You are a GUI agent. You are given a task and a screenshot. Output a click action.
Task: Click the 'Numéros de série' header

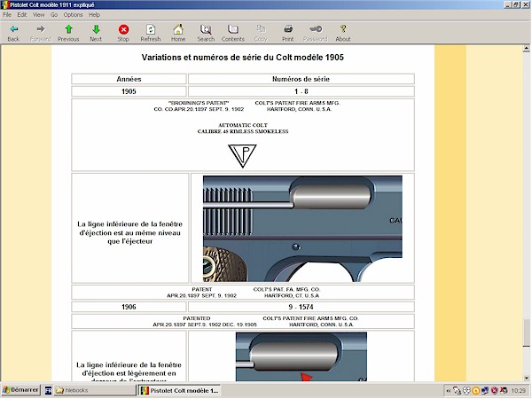click(301, 79)
